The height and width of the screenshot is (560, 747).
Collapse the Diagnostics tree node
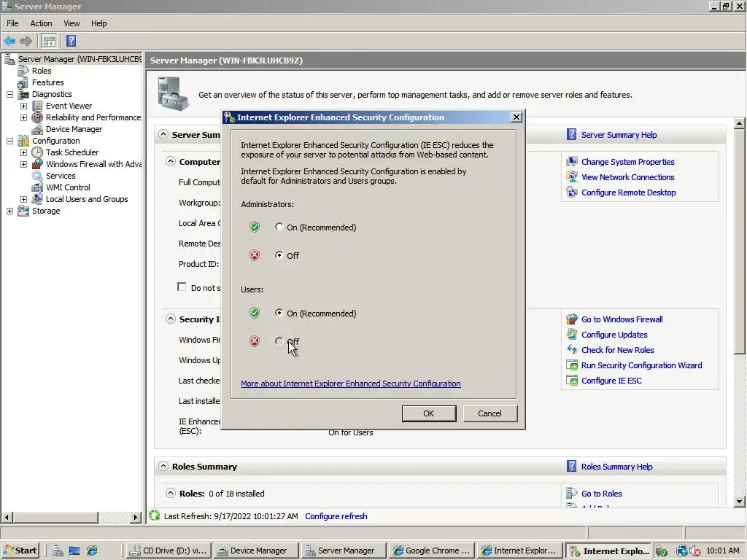[x=9, y=94]
